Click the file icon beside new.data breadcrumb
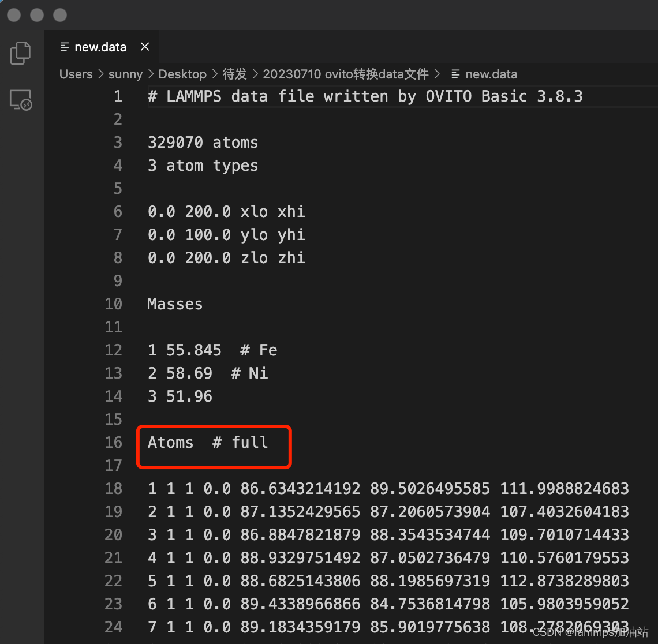The height and width of the screenshot is (644, 658). coord(455,74)
